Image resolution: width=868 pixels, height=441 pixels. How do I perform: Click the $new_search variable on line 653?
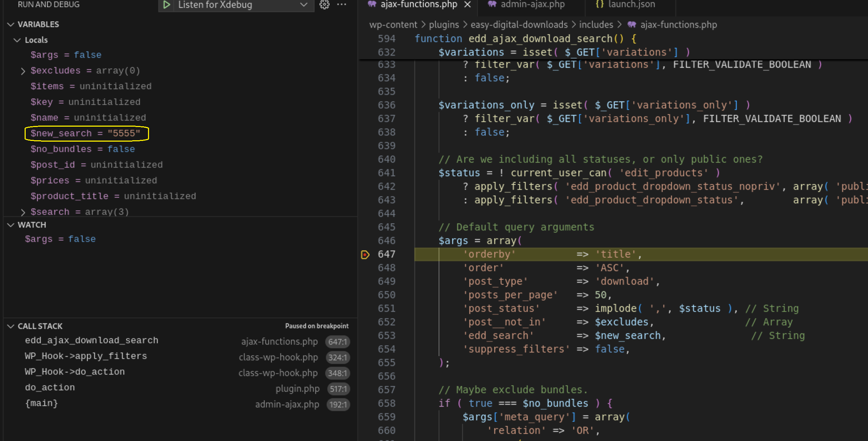628,336
